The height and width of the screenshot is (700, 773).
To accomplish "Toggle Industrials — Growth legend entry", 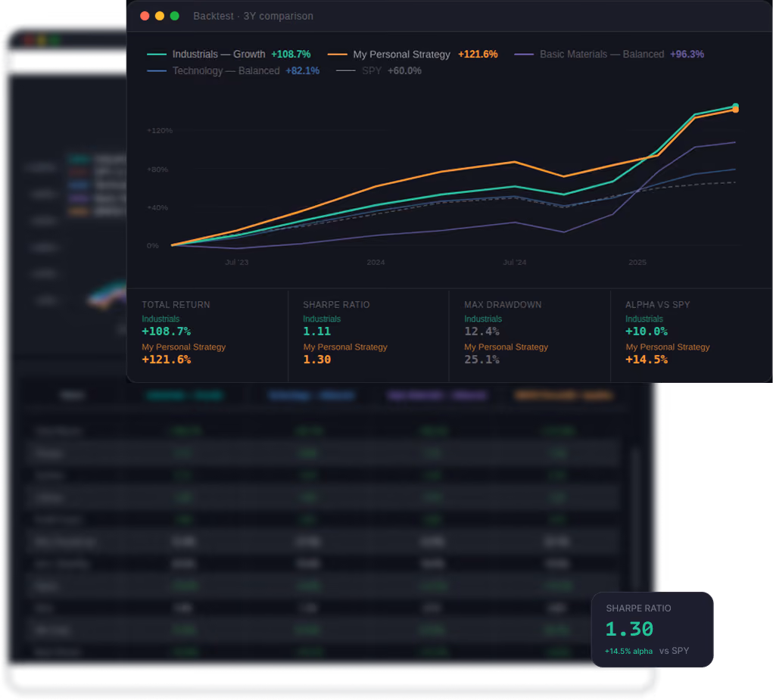I will pyautogui.click(x=229, y=54).
